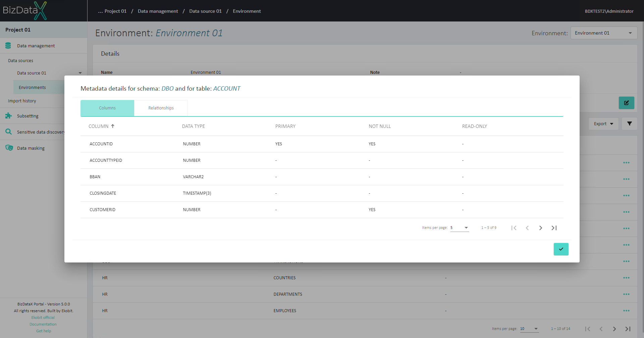644x338 pixels.
Task: Collapse the Data source 01 tree arrow
Action: tap(80, 73)
